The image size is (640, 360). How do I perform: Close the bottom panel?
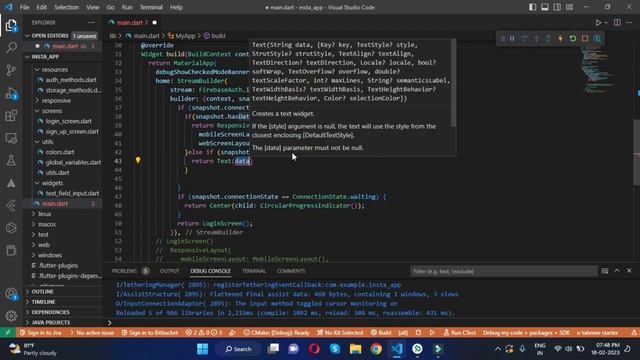tap(629, 271)
